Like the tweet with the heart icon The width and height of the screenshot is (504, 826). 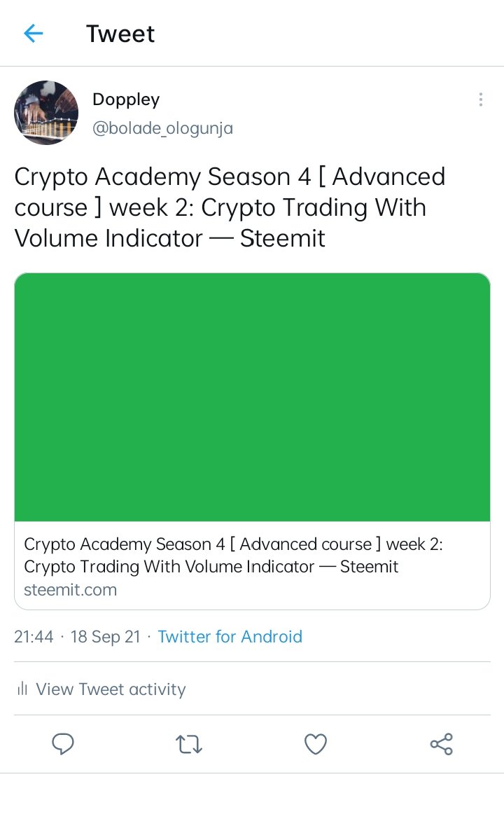(x=316, y=744)
